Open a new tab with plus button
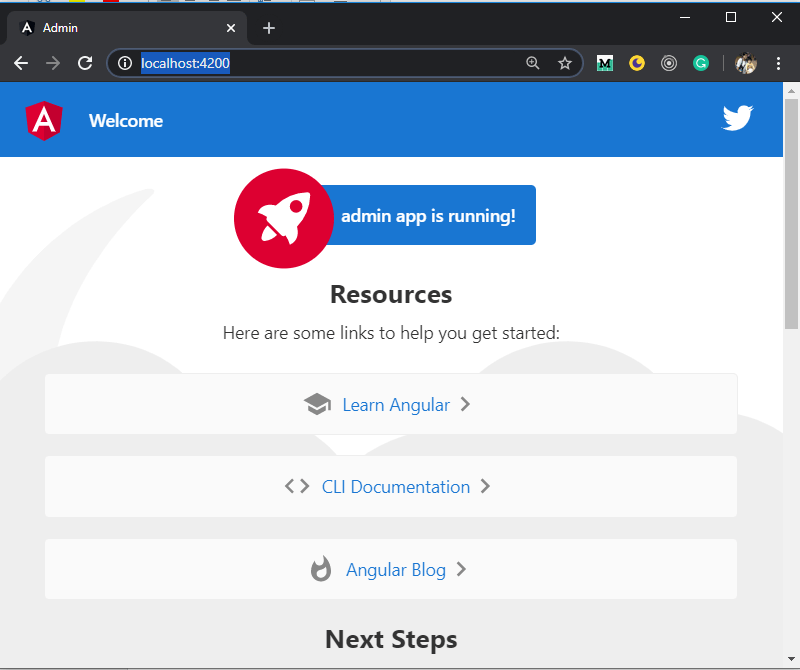The height and width of the screenshot is (670, 800). 268,28
